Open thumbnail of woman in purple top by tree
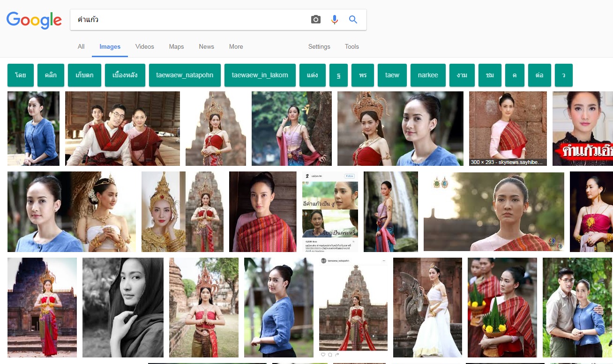This screenshot has width=613, height=364. (292, 128)
